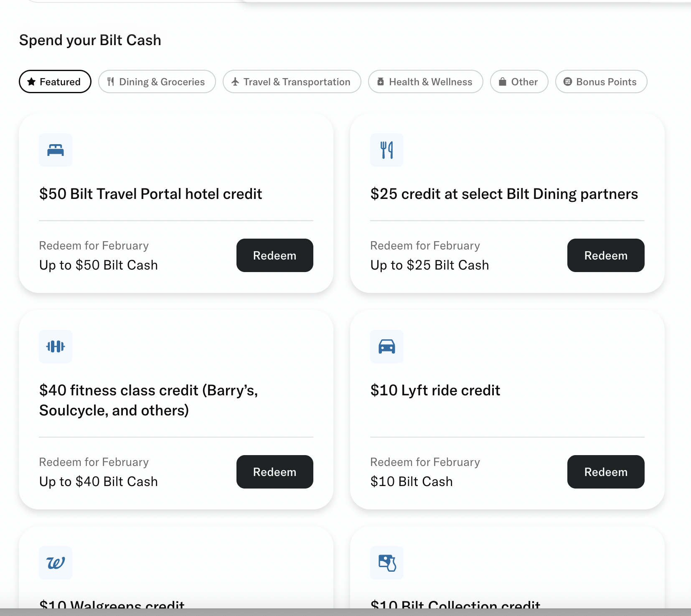Toggle the Bonus Points filter

point(601,81)
